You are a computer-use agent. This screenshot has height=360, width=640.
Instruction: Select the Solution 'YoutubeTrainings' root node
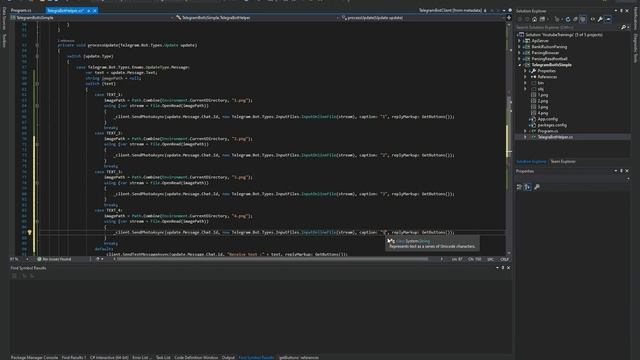point(563,35)
